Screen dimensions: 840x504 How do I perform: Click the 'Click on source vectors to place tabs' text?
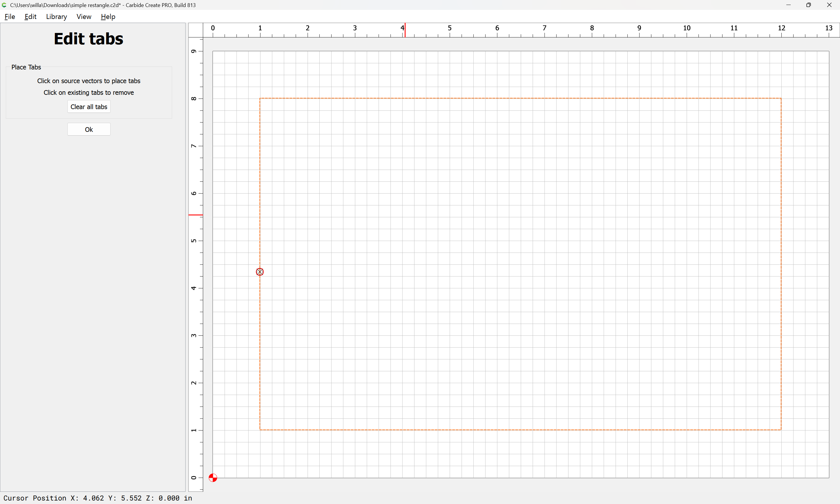tap(89, 81)
